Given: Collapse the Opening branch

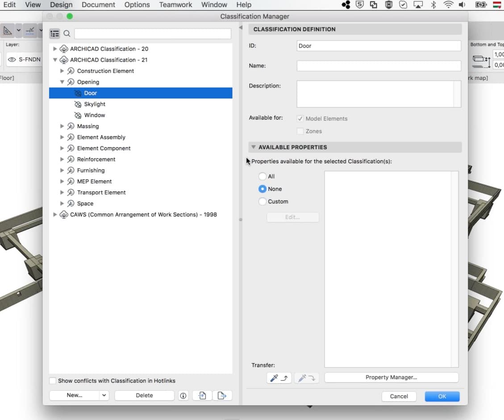Looking at the screenshot, I should point(62,82).
